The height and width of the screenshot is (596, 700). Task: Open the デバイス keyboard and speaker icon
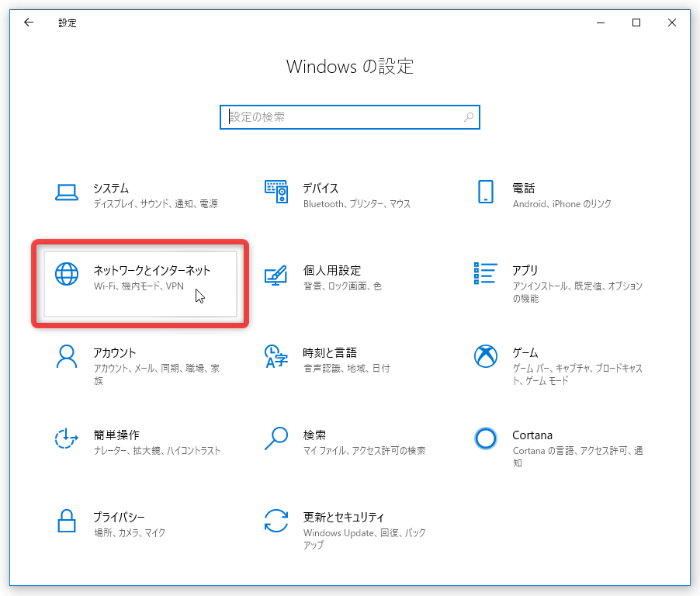276,192
